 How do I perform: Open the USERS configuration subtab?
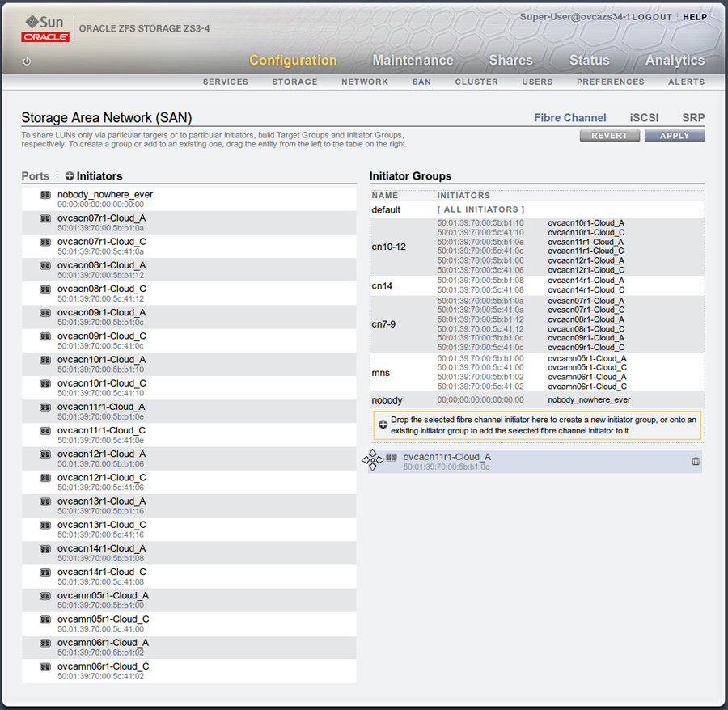(x=537, y=82)
